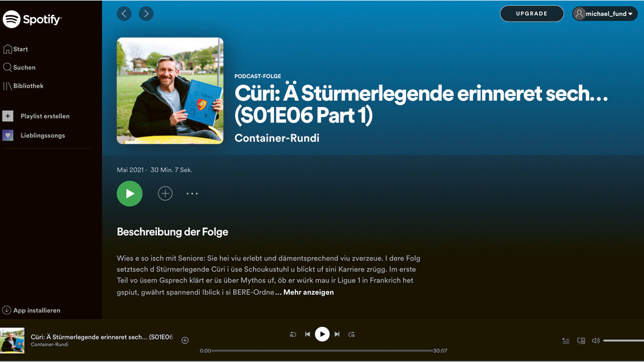Go forward with the right arrow button
Screen dimensions: 644x362
pyautogui.click(x=146, y=14)
